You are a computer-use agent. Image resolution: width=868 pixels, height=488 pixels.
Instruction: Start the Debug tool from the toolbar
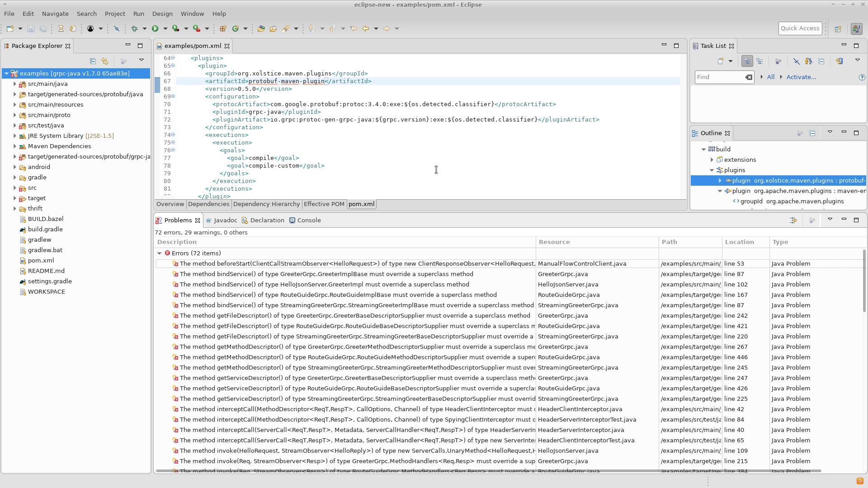134,28
